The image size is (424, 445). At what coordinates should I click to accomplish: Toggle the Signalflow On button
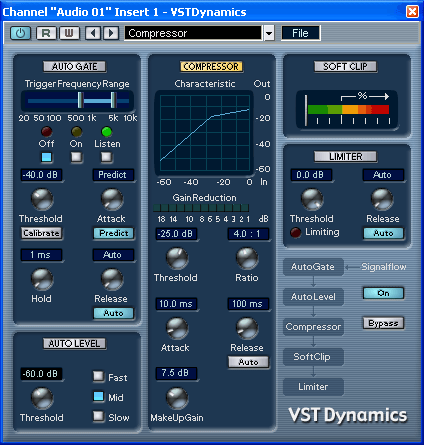tap(383, 293)
